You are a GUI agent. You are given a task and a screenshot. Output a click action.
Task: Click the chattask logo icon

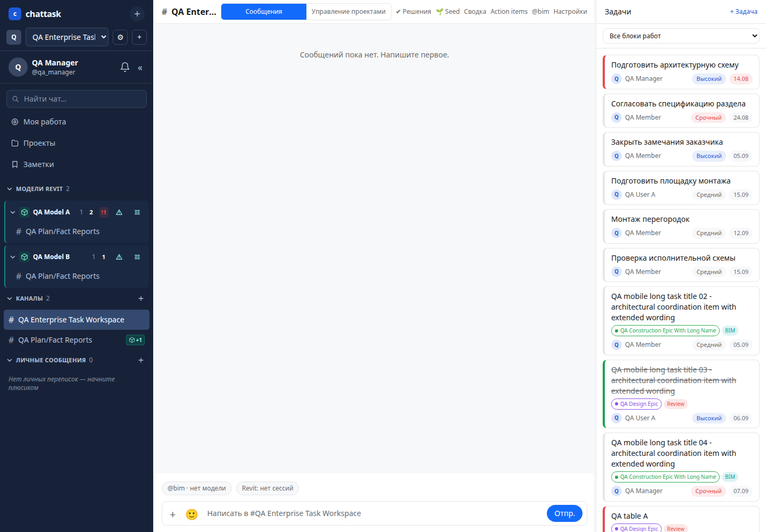(x=15, y=14)
